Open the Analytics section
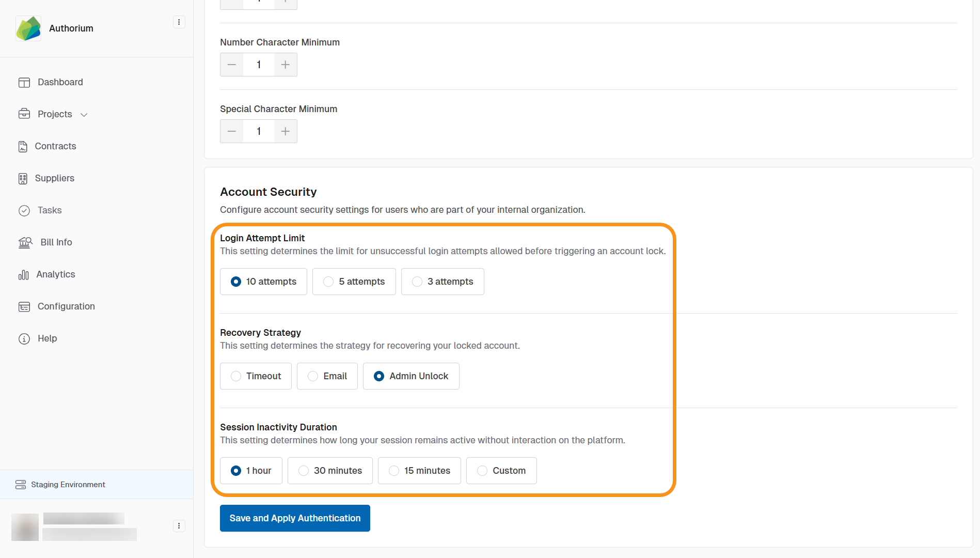Screen dimensions: 980x558 point(55,274)
